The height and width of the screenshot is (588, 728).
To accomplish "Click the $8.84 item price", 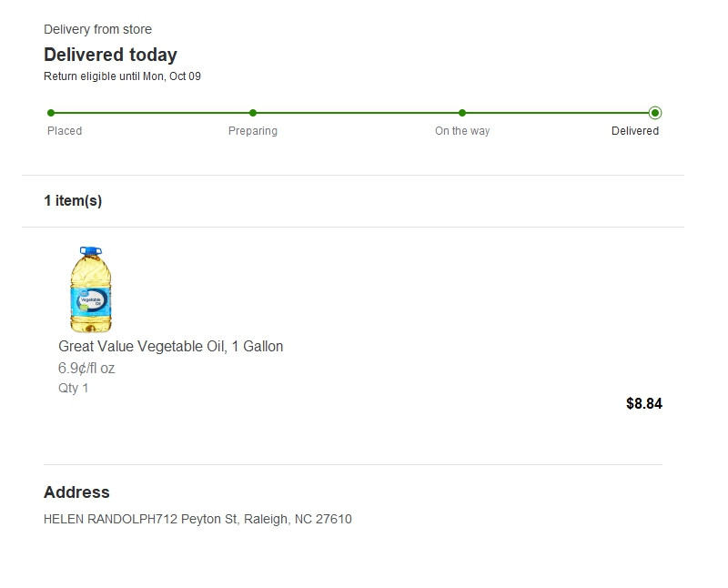I will 644,403.
